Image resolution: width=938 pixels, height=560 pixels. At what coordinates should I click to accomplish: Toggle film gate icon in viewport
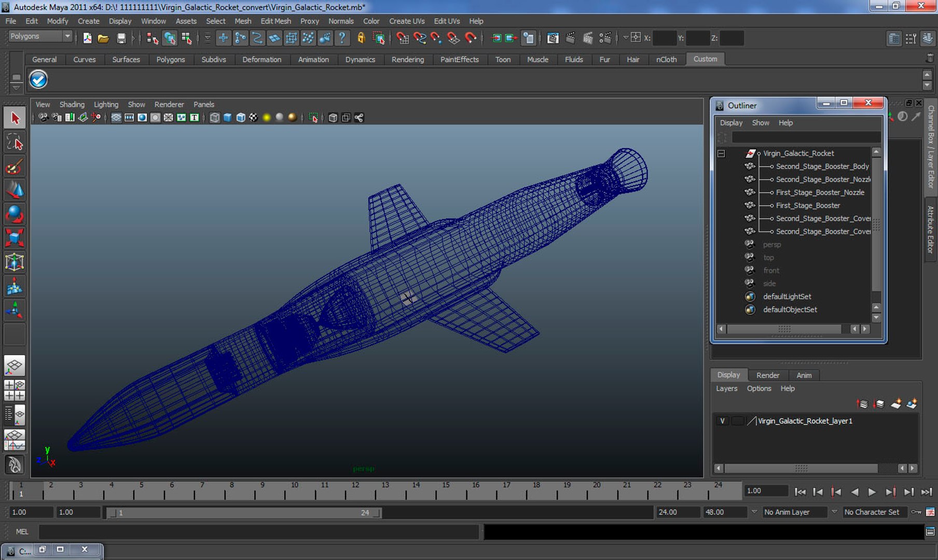tap(129, 118)
